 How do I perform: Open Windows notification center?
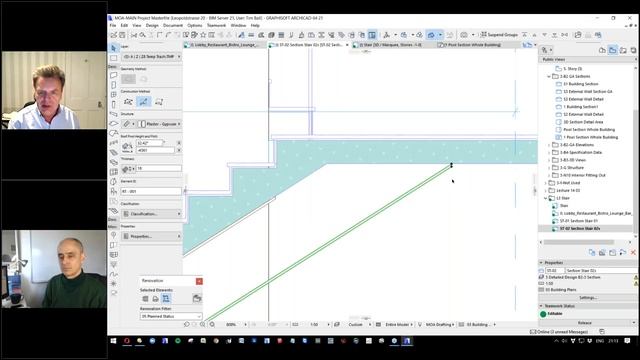point(627,341)
